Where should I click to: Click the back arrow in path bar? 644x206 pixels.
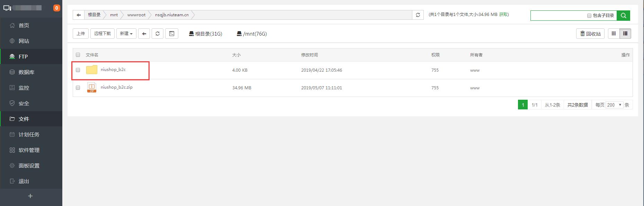(79, 15)
